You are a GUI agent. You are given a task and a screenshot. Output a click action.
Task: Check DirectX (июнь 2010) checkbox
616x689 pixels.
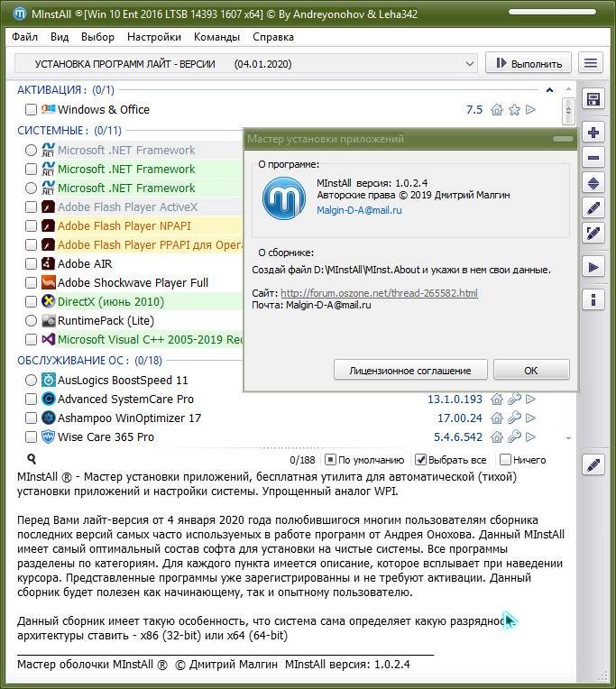click(x=31, y=301)
